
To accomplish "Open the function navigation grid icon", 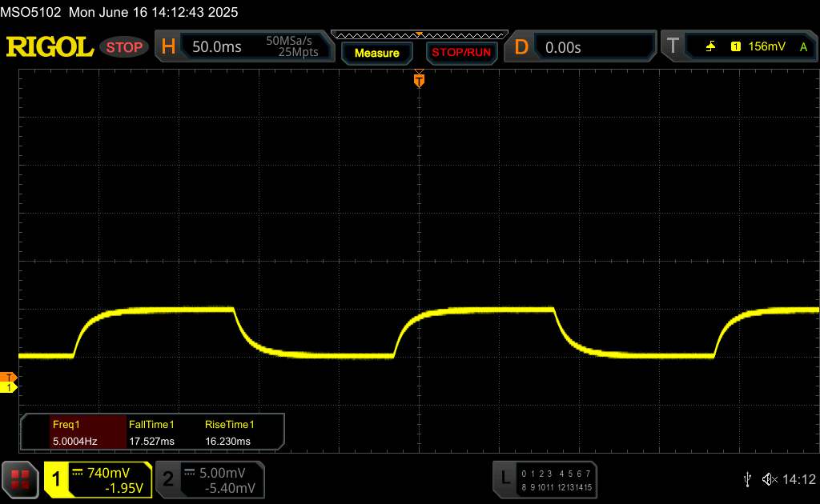I will [x=21, y=479].
